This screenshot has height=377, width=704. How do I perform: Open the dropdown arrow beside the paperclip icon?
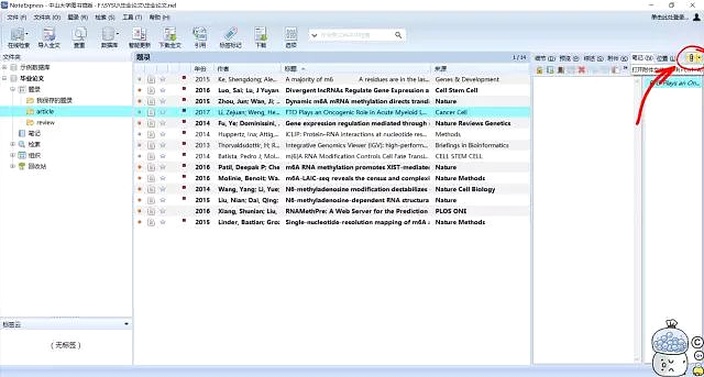[x=699, y=58]
